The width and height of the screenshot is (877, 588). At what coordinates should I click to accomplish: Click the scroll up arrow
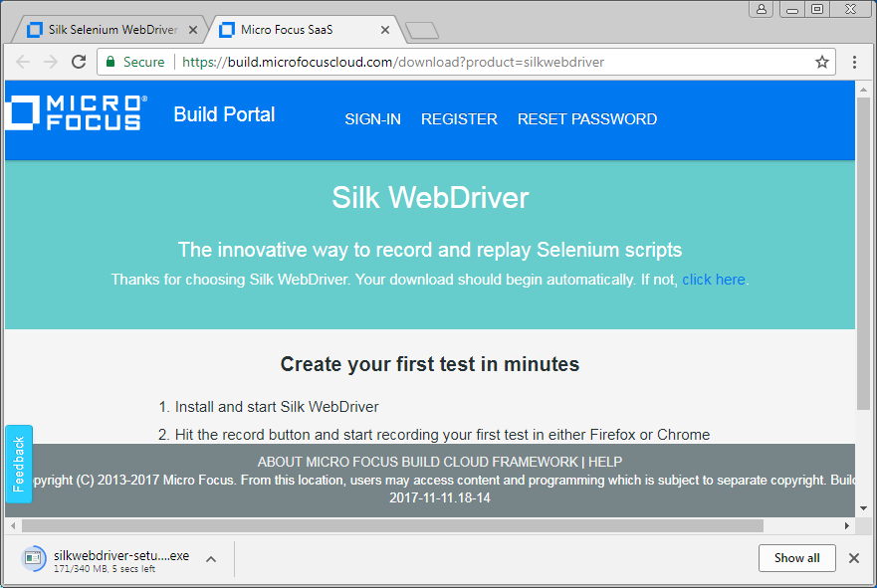(x=864, y=90)
